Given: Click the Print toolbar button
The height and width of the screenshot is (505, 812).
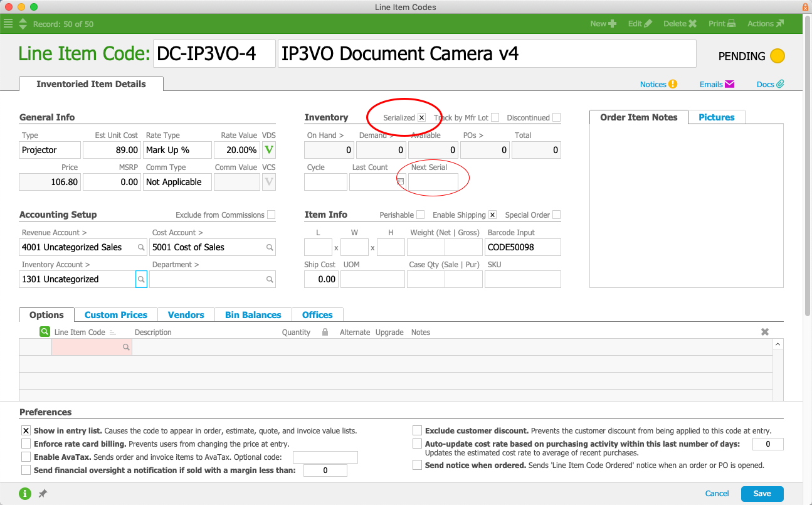Looking at the screenshot, I should 722,24.
